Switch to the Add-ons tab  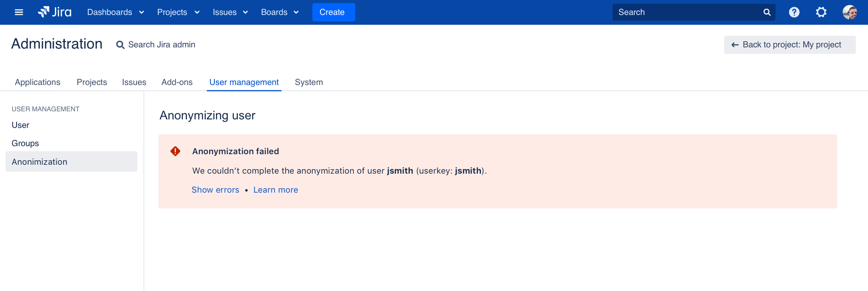[177, 82]
